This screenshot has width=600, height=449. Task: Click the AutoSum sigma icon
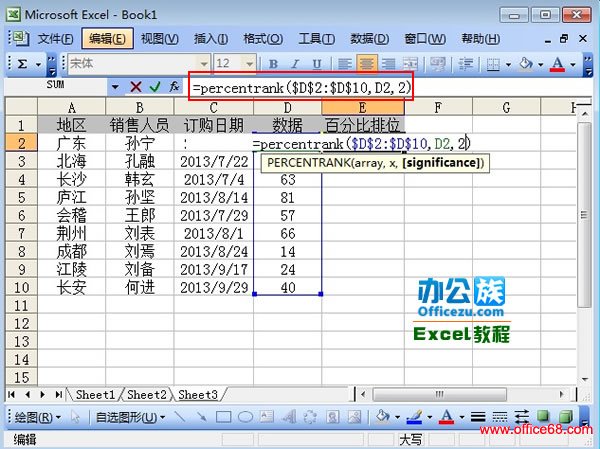click(22, 64)
